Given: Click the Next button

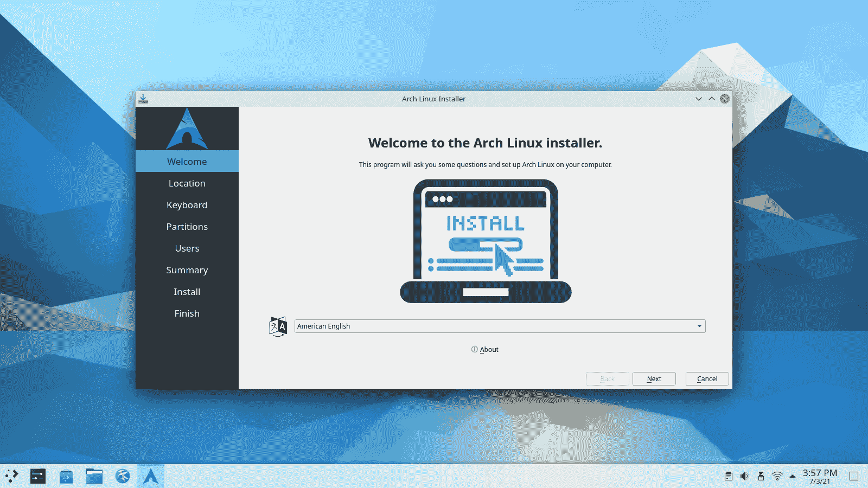Looking at the screenshot, I should [654, 378].
